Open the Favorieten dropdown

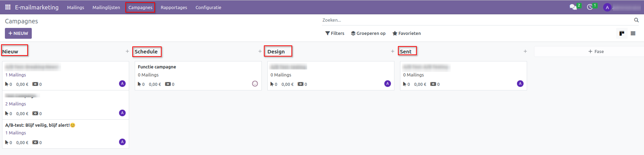(407, 34)
